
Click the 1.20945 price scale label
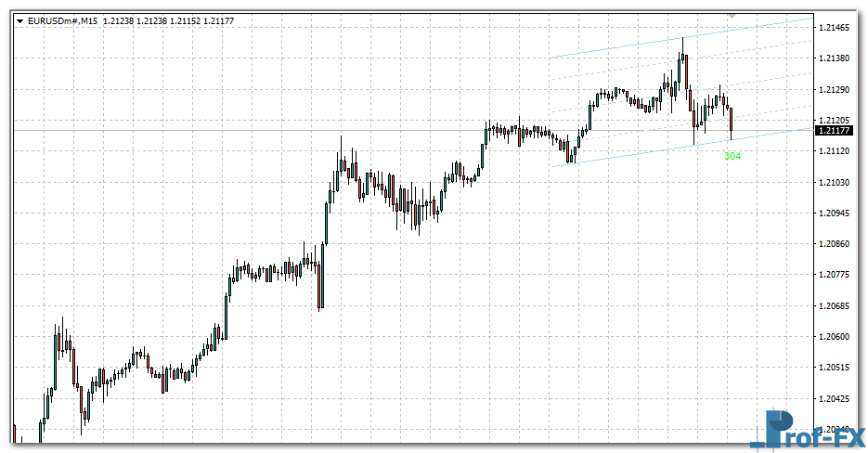(x=836, y=214)
